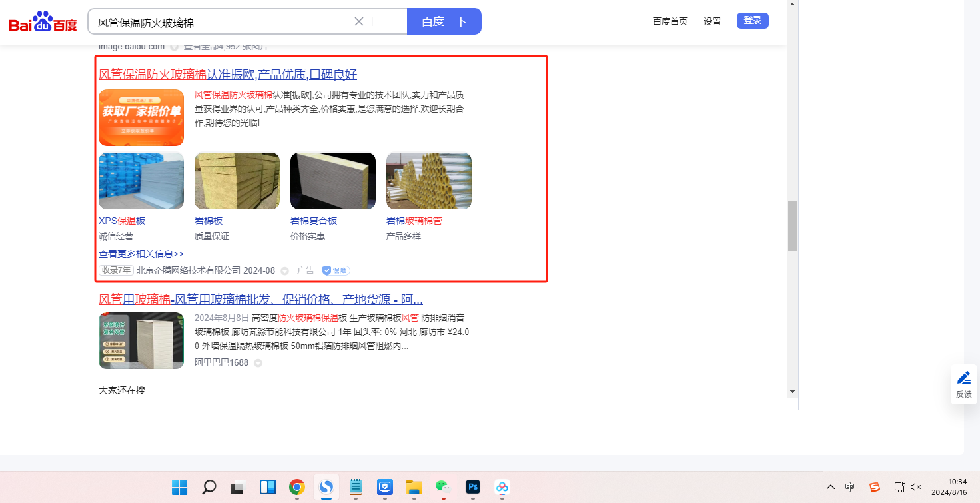Open File Explorer from the taskbar

click(414, 487)
